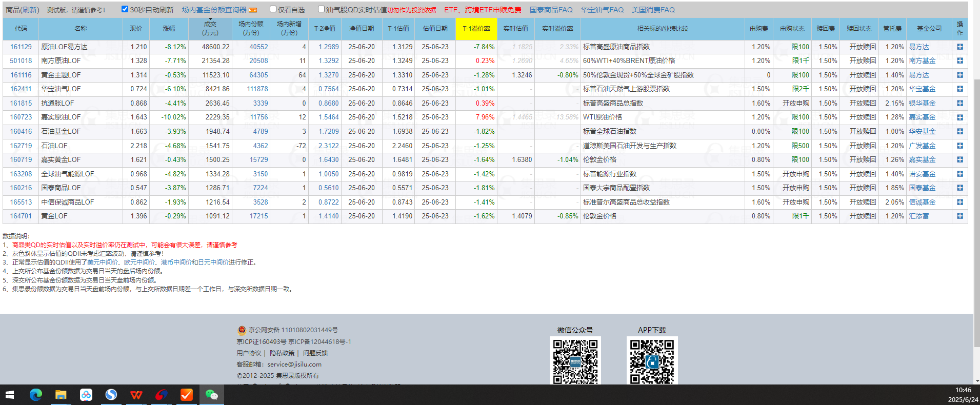Open 华宝油气FAQ link

[x=602, y=10]
